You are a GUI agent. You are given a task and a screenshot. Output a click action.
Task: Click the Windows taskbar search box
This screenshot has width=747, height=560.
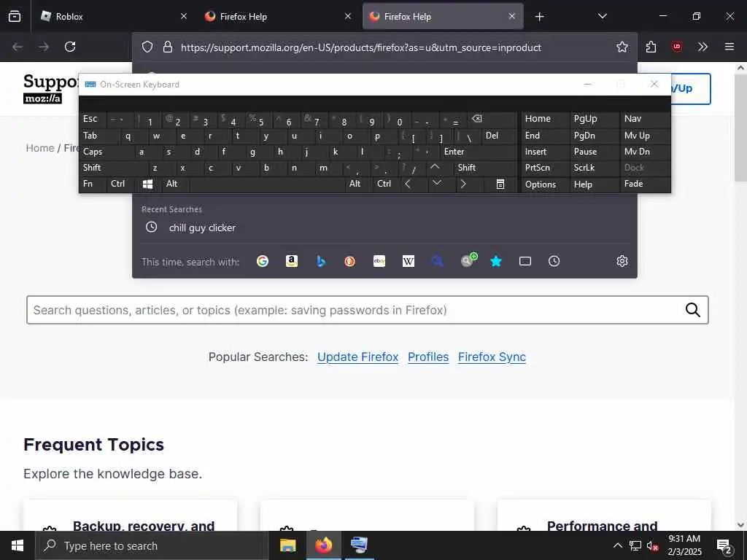tap(152, 545)
